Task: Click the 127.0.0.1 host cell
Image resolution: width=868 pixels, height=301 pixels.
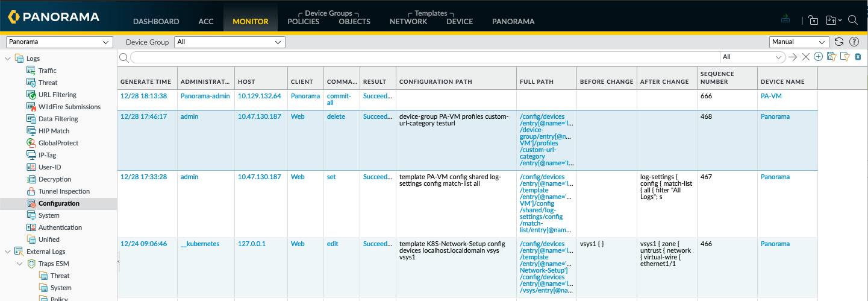Action: [x=252, y=244]
